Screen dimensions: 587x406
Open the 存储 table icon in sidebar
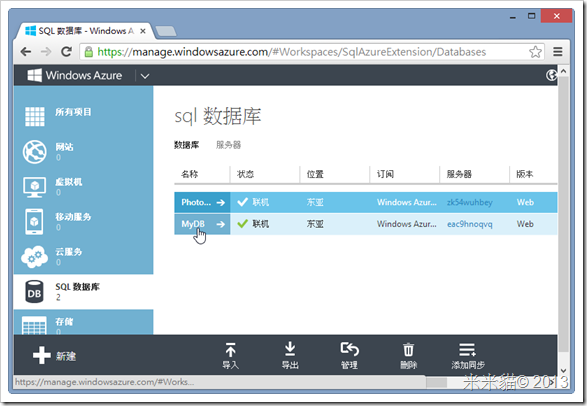coord(34,325)
